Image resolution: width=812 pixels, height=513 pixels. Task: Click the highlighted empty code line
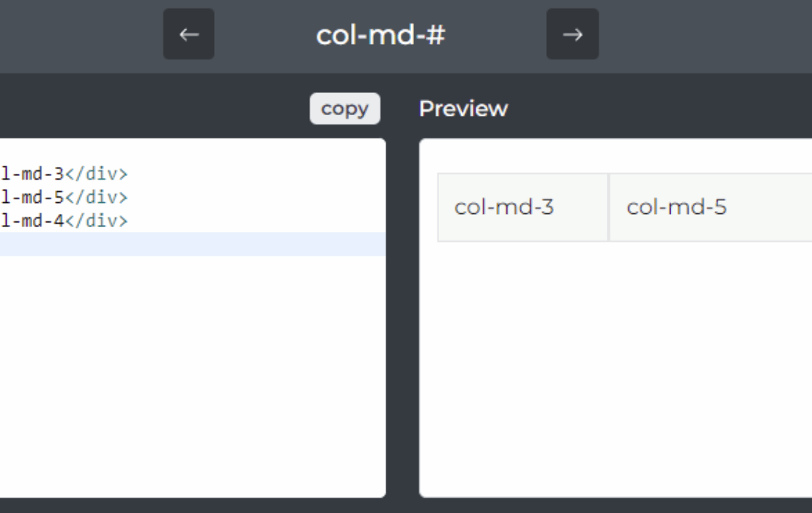[x=191, y=243]
